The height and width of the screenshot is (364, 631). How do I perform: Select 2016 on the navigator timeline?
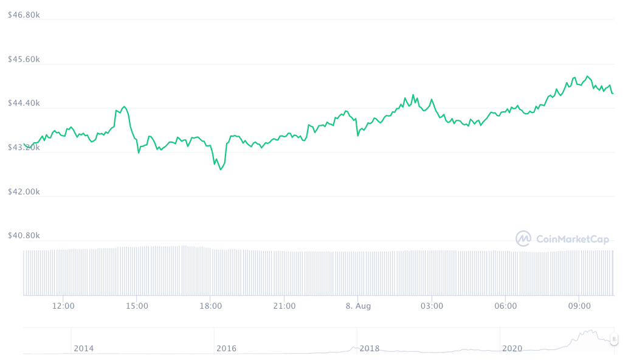(226, 348)
